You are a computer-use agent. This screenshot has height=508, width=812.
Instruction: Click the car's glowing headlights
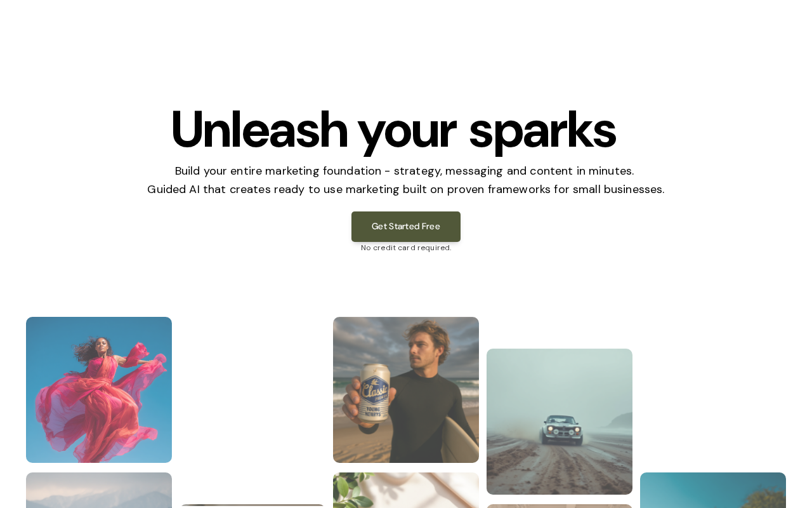(563, 431)
